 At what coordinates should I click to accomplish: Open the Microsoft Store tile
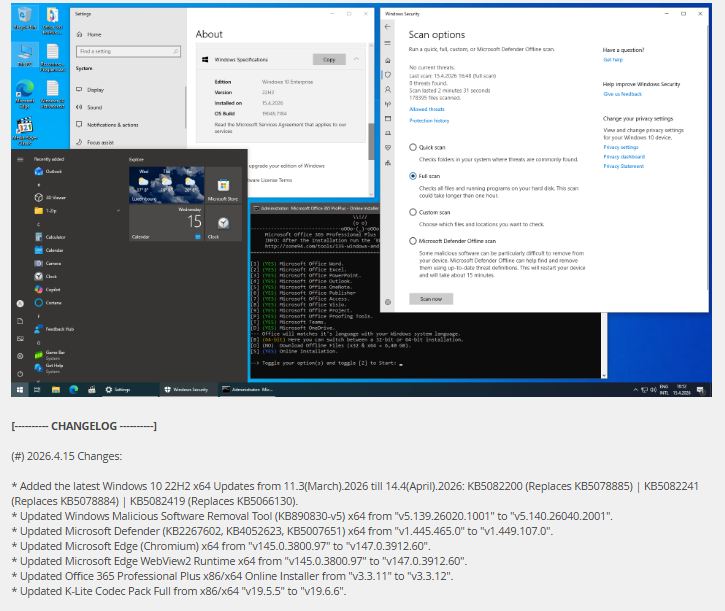(223, 185)
